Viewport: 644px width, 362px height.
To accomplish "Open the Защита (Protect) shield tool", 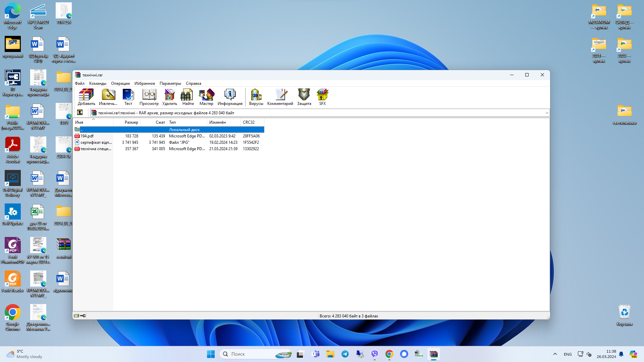I will click(304, 97).
